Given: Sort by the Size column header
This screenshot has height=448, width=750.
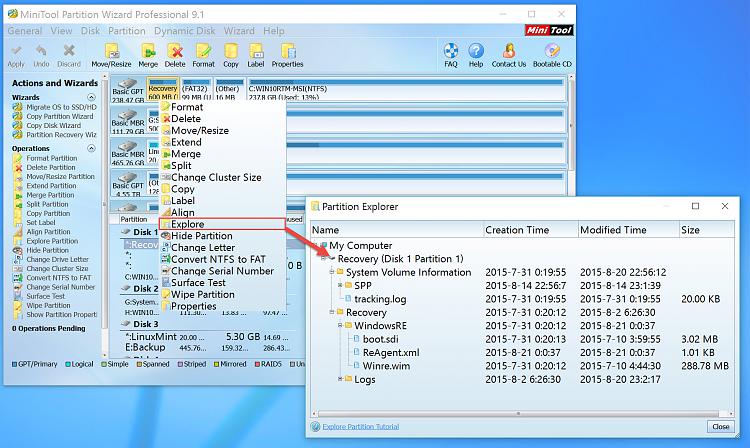Looking at the screenshot, I should [x=707, y=230].
